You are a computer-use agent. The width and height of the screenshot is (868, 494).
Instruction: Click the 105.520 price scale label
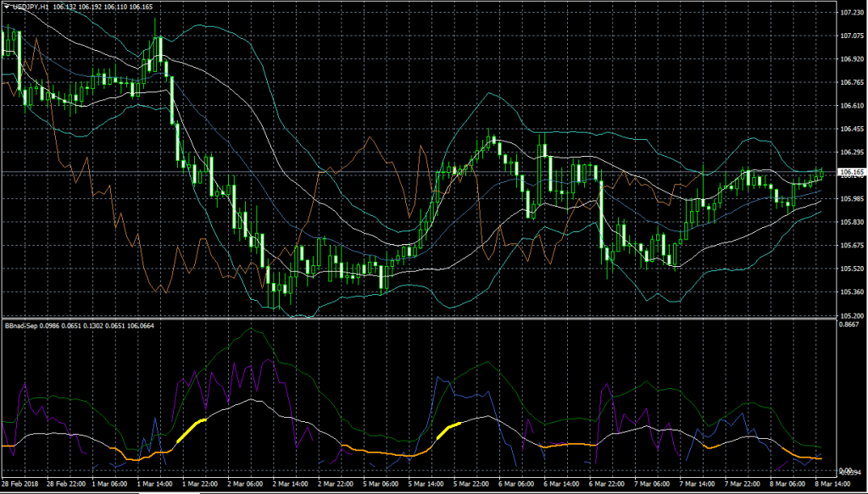pos(850,269)
